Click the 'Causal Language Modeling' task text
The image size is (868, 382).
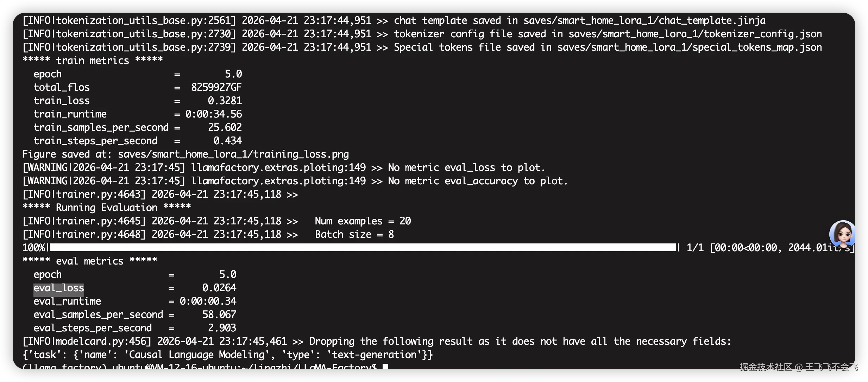[x=197, y=355]
